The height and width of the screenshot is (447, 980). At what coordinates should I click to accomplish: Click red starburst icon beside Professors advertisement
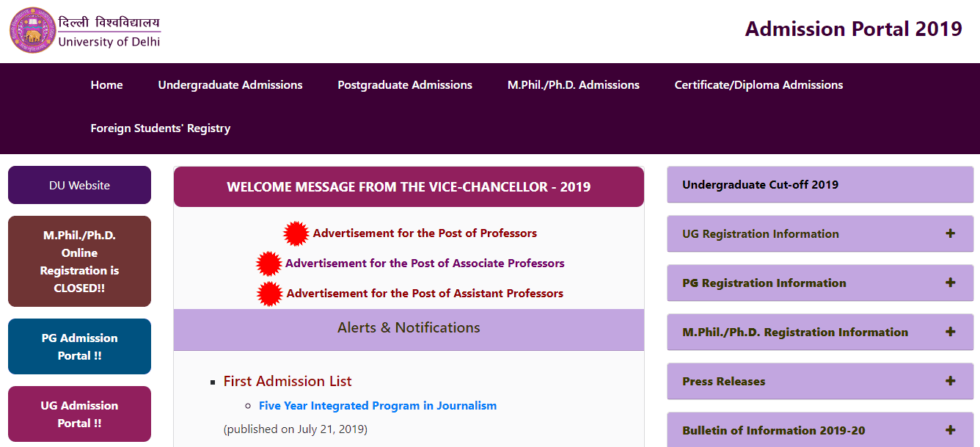pos(296,233)
